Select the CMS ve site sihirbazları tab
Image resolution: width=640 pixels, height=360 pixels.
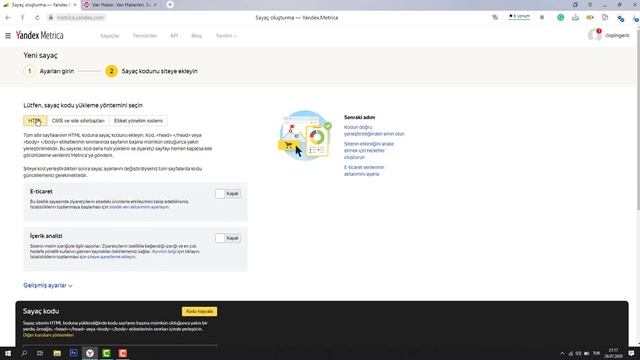[x=78, y=121]
